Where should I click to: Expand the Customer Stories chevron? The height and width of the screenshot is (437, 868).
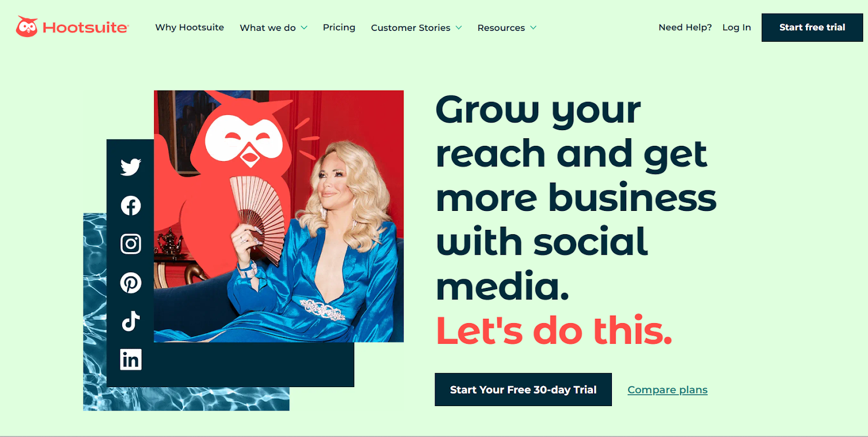pos(459,28)
